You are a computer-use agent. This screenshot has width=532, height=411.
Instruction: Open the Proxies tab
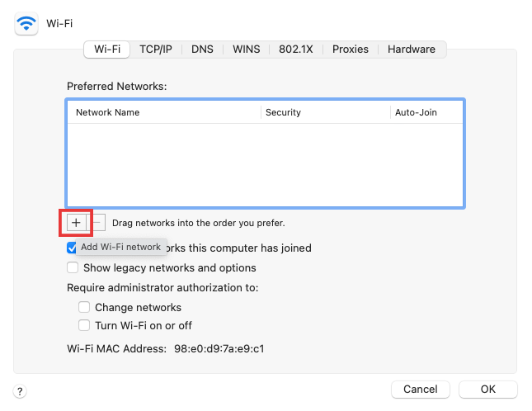coord(351,50)
